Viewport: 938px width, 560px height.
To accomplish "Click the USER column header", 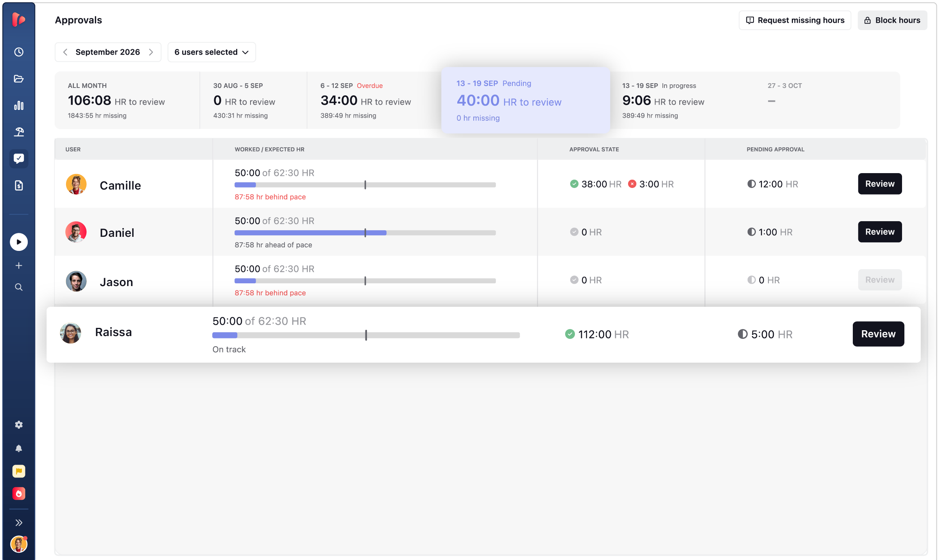I will 73,149.
